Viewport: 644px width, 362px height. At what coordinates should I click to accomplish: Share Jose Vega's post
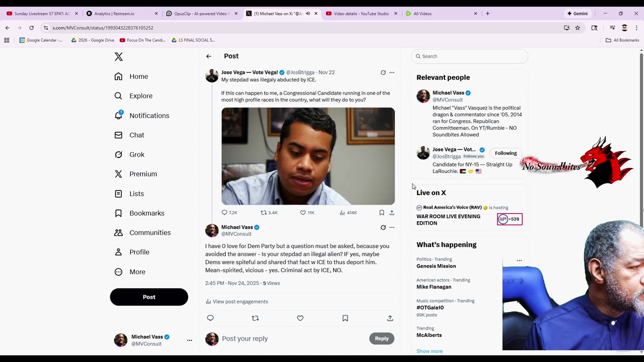[392, 213]
